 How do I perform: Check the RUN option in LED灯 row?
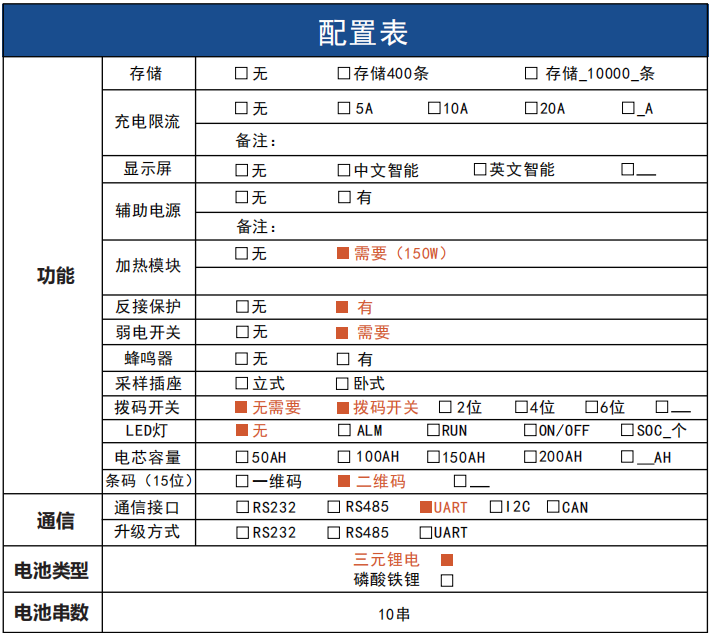pyautogui.click(x=433, y=431)
